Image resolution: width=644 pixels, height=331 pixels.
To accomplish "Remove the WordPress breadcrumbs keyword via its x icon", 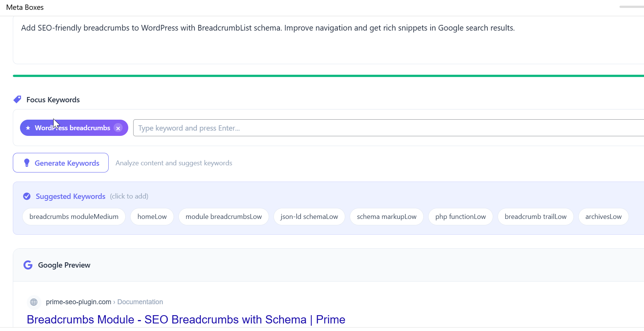I will pyautogui.click(x=118, y=128).
